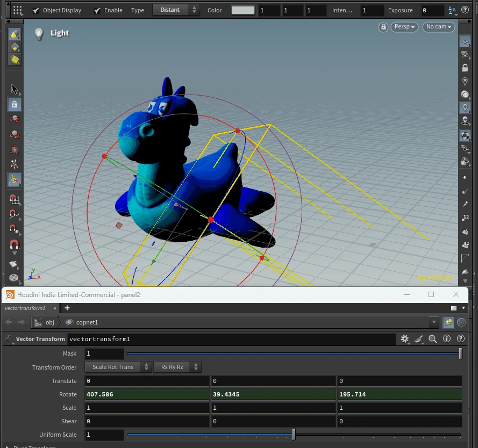This screenshot has height=448, width=478.
Task: Open the parameter search magnifier
Action: pyautogui.click(x=433, y=338)
